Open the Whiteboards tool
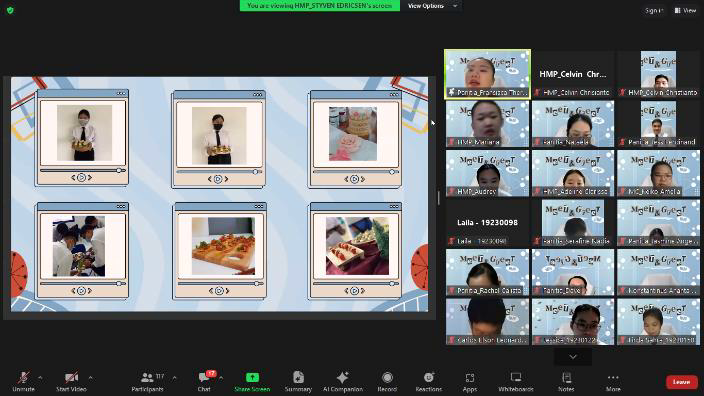This screenshot has width=704, height=396. click(x=516, y=382)
